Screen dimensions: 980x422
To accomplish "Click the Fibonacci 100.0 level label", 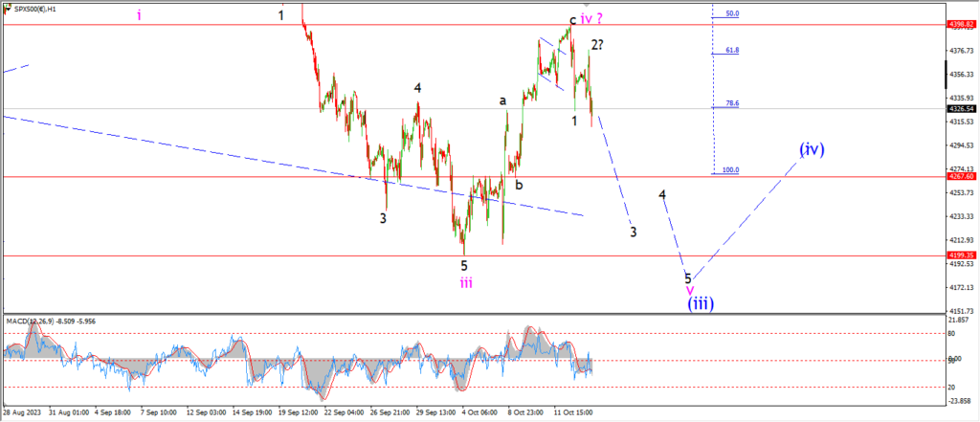I will [731, 170].
